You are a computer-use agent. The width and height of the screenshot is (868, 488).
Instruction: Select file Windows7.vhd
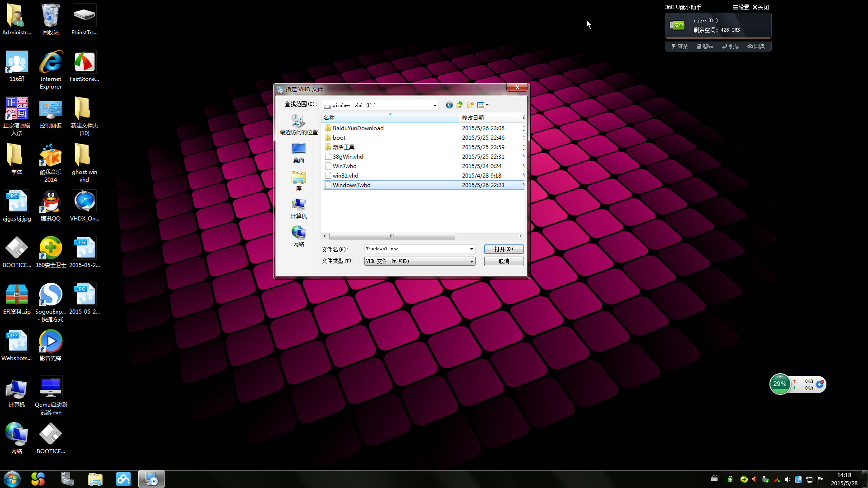423,185
